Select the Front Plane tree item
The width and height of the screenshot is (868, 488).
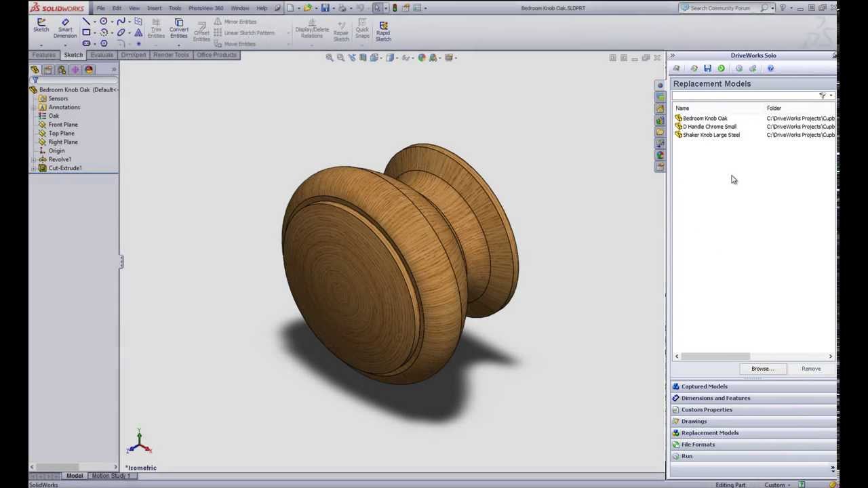pos(63,125)
